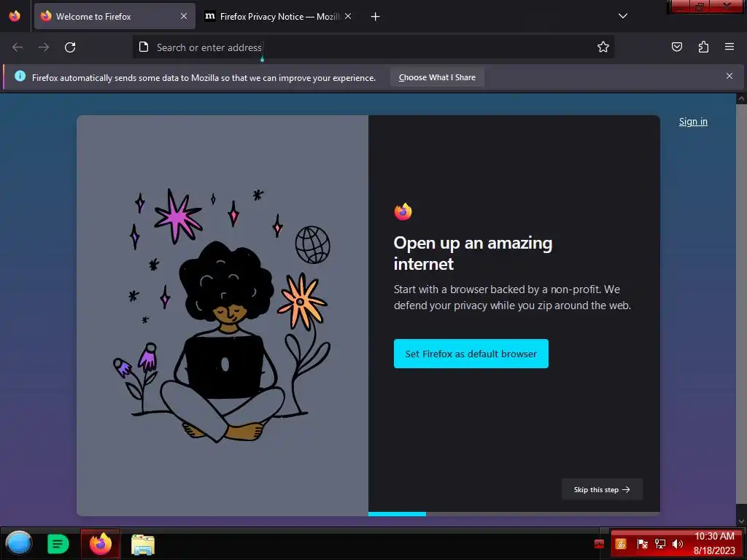
Task: Click the 'Start with a browser backed' paragraph
Action: pos(512,297)
